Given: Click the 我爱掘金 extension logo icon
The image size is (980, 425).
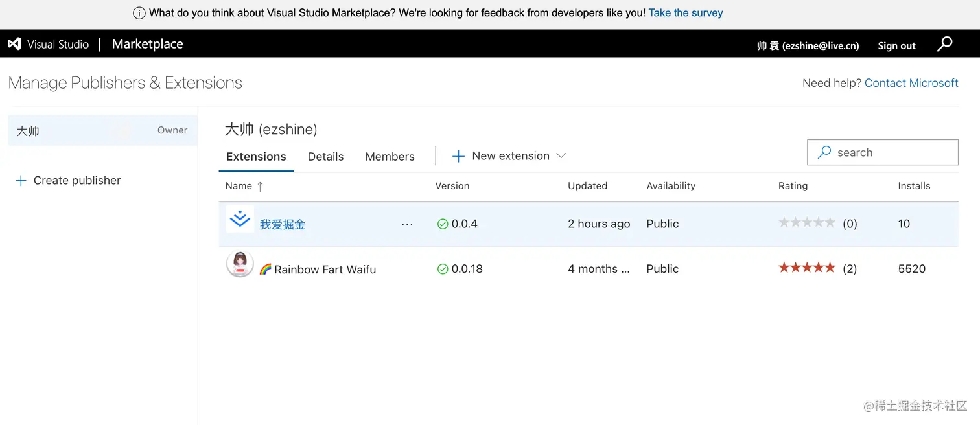Looking at the screenshot, I should (x=240, y=219).
